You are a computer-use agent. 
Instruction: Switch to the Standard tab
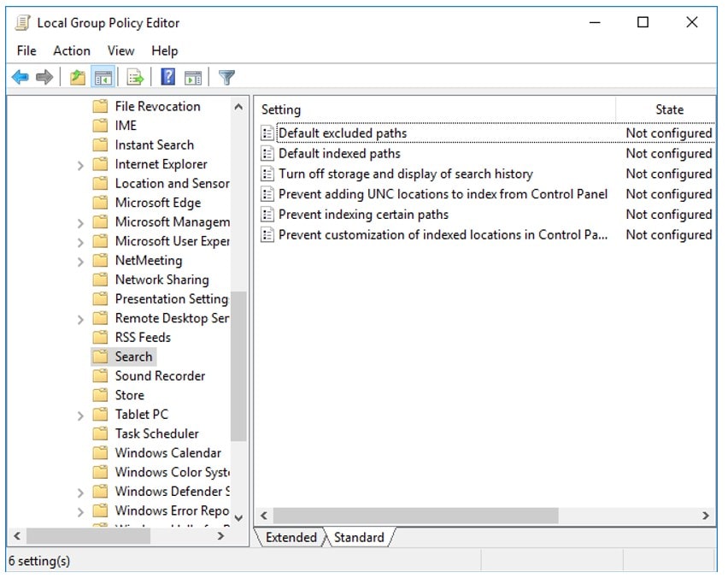[x=360, y=538]
